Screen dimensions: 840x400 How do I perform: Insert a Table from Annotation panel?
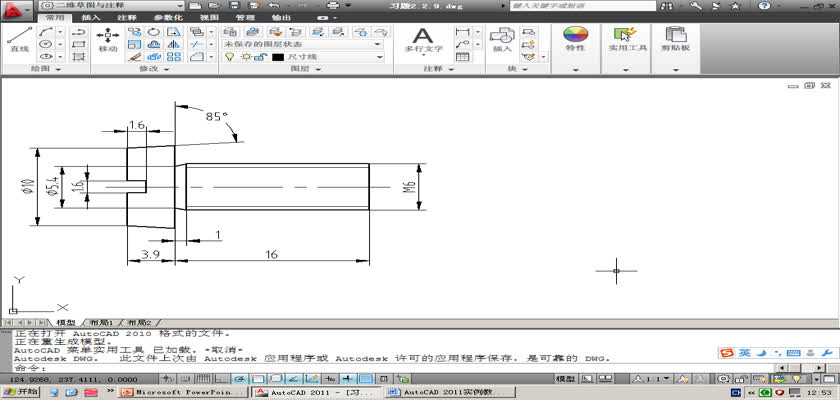[462, 56]
